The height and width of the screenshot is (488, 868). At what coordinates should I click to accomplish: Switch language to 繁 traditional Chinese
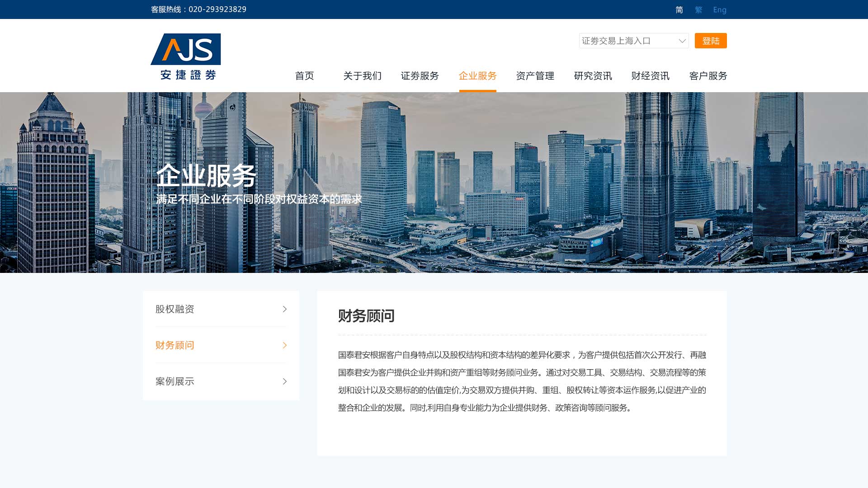pos(698,9)
